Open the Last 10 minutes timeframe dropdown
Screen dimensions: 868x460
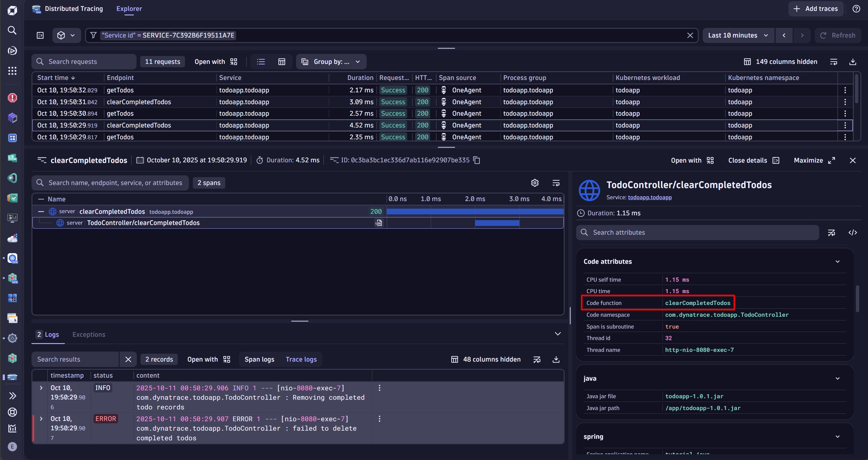[738, 35]
